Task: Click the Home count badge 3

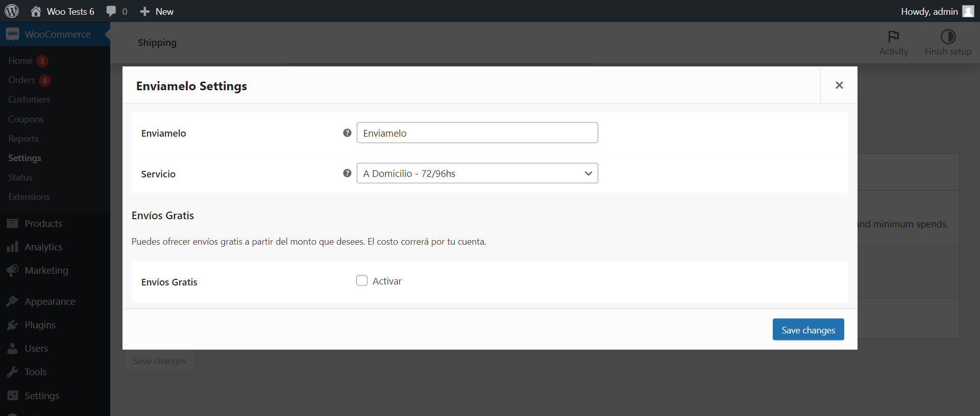Action: pyautogui.click(x=42, y=61)
